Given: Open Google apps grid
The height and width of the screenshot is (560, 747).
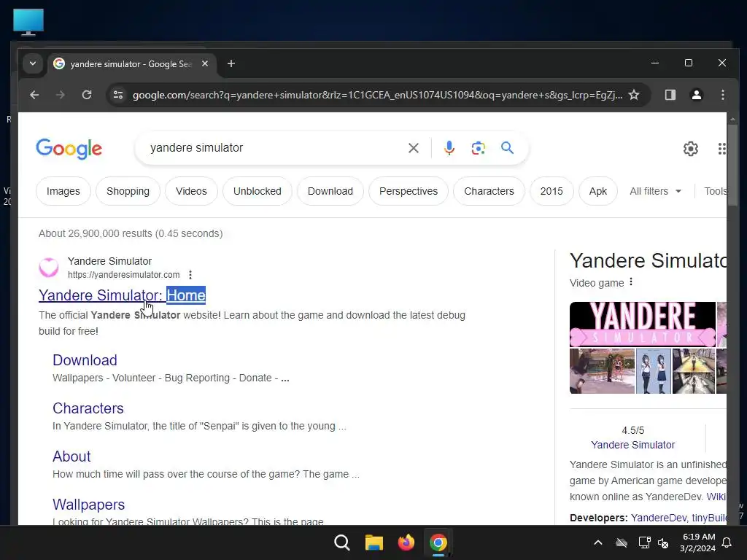Looking at the screenshot, I should point(721,149).
